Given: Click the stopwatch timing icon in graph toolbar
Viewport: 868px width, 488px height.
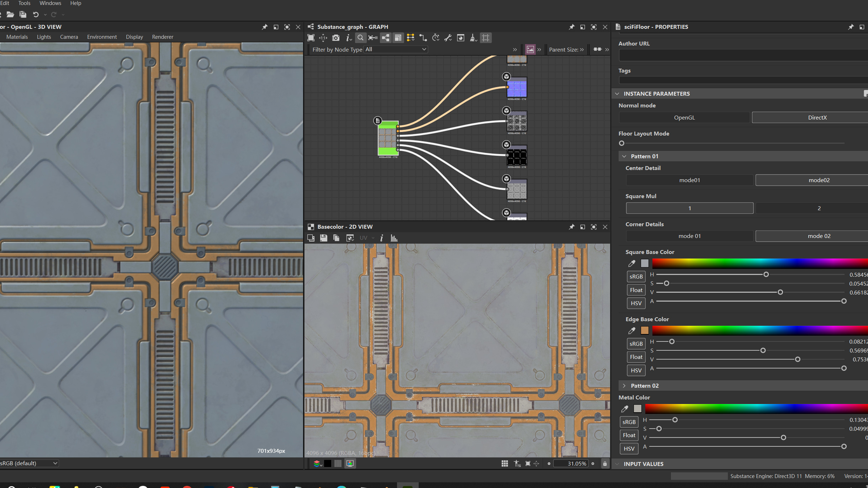Looking at the screenshot, I should tap(435, 38).
